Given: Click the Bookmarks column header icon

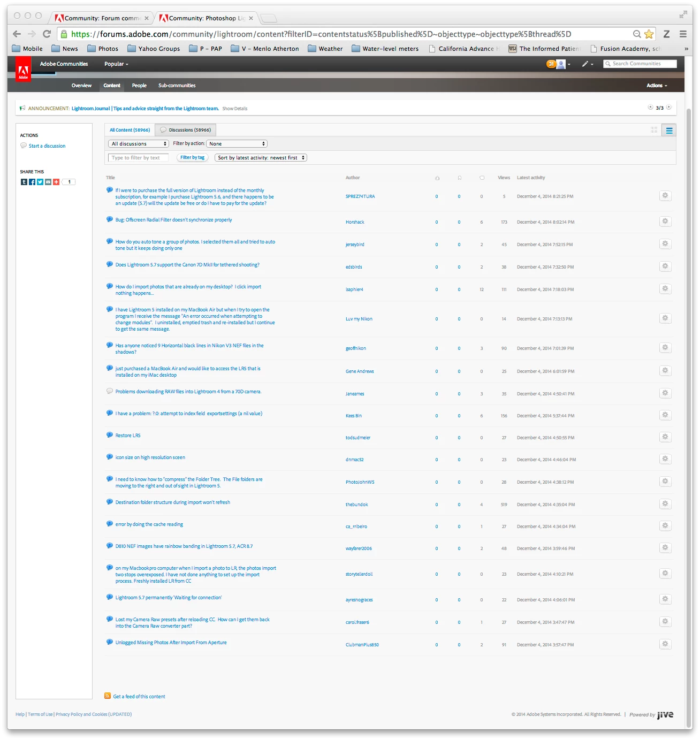Looking at the screenshot, I should 459,178.
